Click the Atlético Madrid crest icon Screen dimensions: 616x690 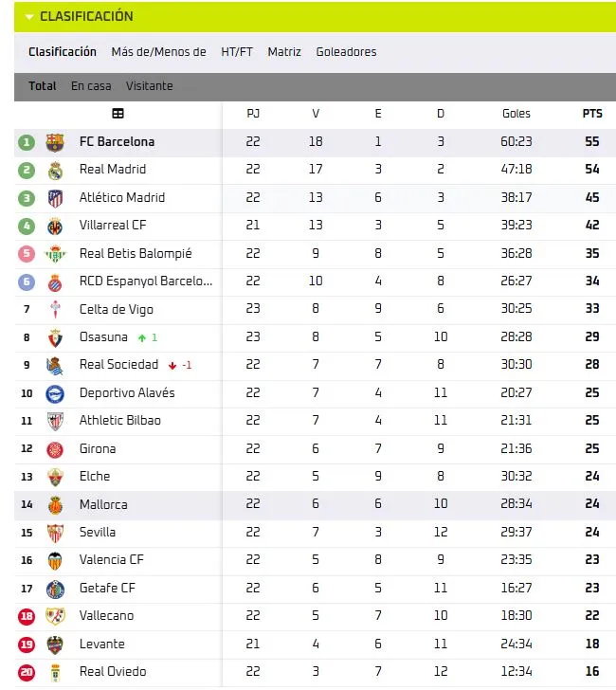pyautogui.click(x=55, y=198)
